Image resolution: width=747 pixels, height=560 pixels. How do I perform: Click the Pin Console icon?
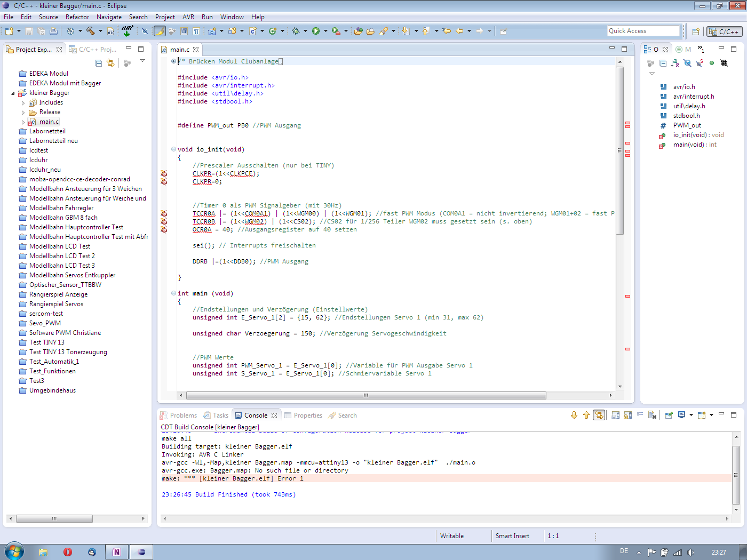(669, 415)
